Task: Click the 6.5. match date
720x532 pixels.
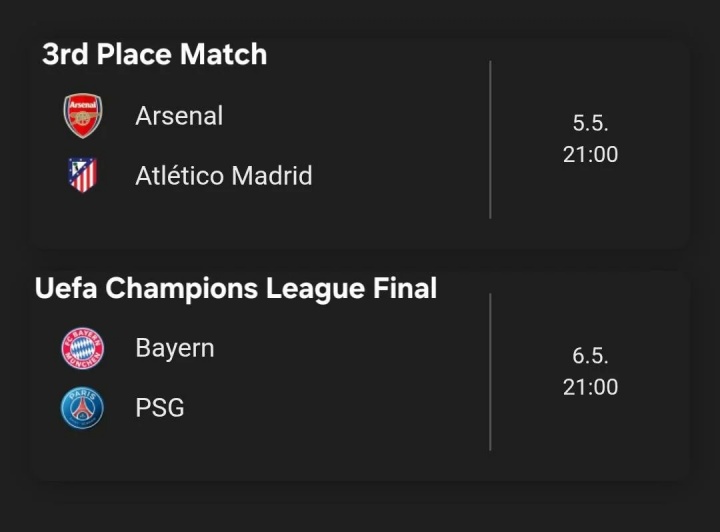Action: click(590, 356)
